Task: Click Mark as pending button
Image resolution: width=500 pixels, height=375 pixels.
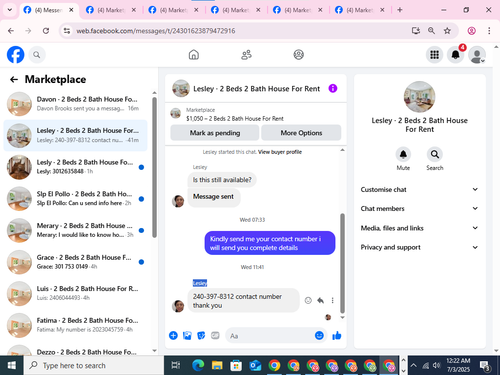Action: click(215, 133)
